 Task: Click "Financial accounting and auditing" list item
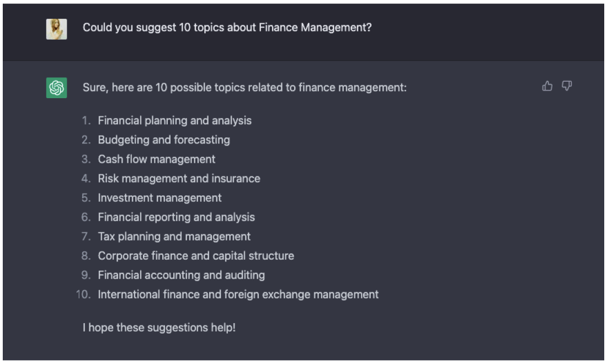[x=181, y=275]
